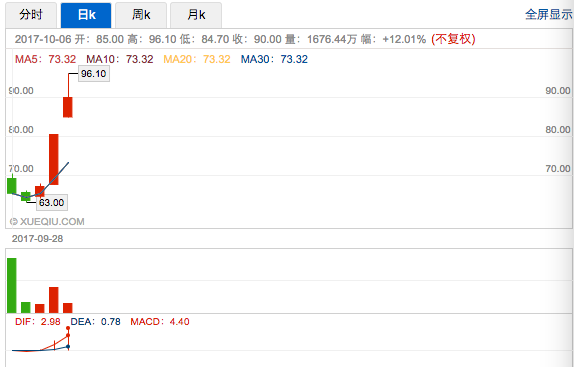574x367 pixels.
Task: Select the first green candlestick near 70.00
Action: pyautogui.click(x=12, y=186)
